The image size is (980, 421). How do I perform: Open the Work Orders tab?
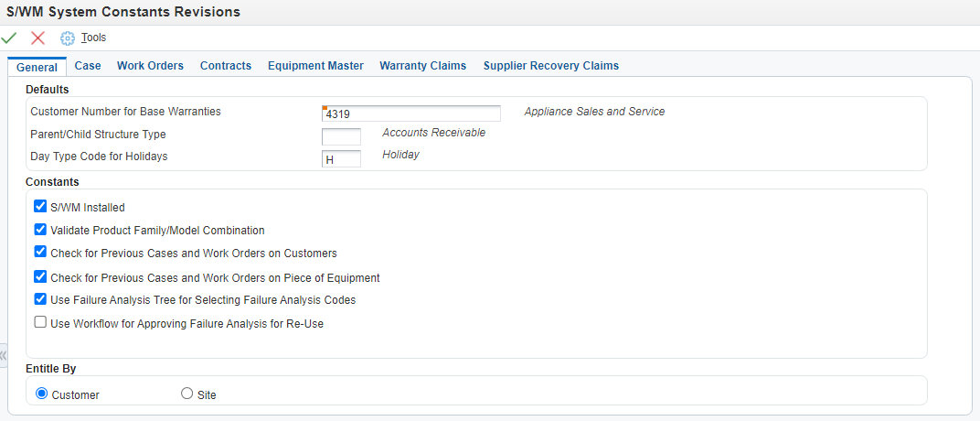pyautogui.click(x=151, y=66)
